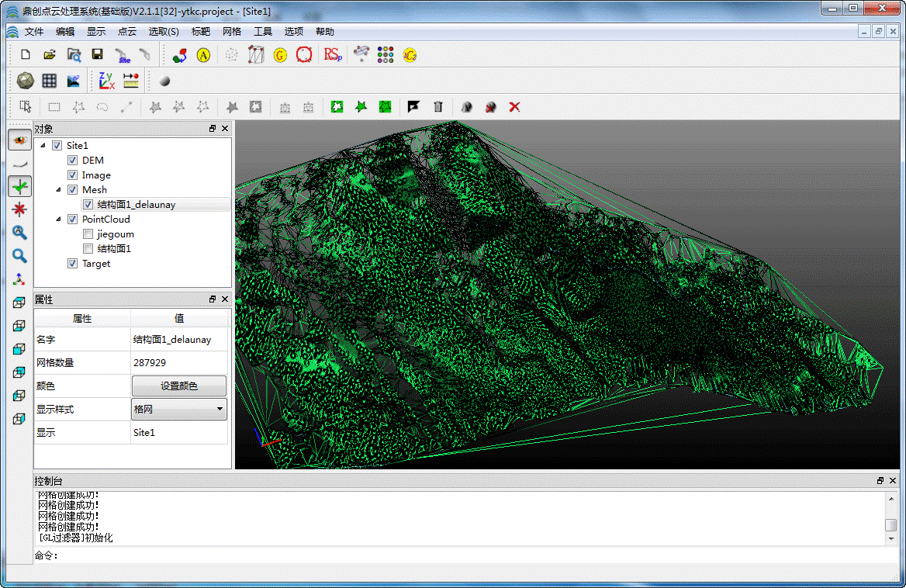This screenshot has width=906, height=588.
Task: Click the red RSp toolbar icon
Action: tap(332, 54)
